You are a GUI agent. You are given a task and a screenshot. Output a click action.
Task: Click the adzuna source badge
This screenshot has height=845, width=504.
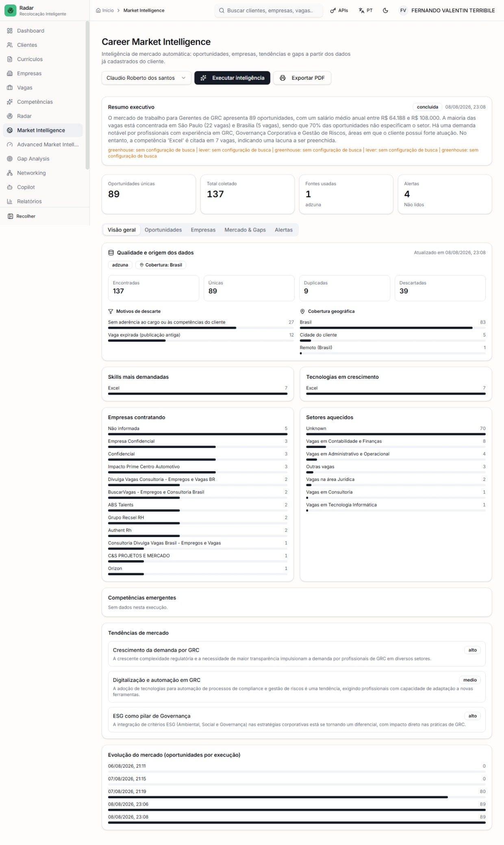pos(120,265)
